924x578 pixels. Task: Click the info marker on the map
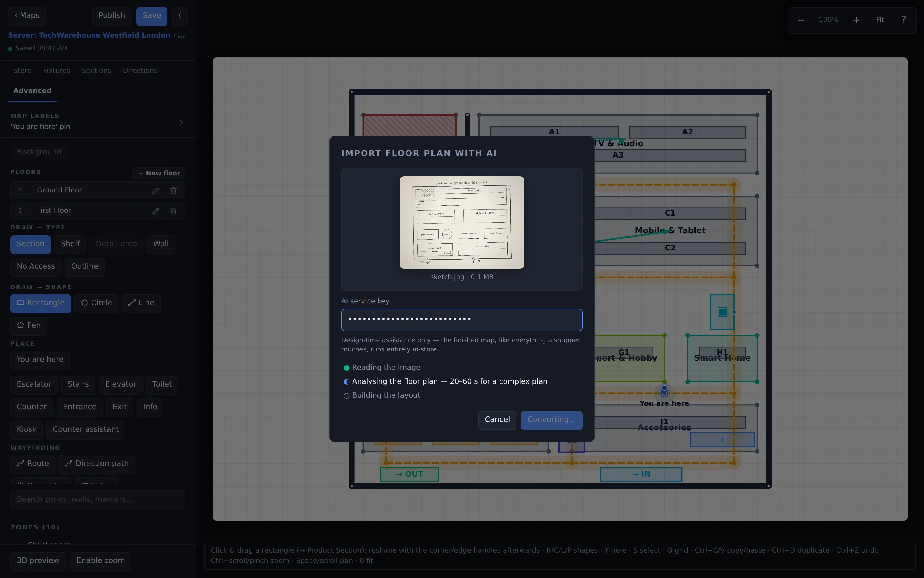pyautogui.click(x=722, y=439)
